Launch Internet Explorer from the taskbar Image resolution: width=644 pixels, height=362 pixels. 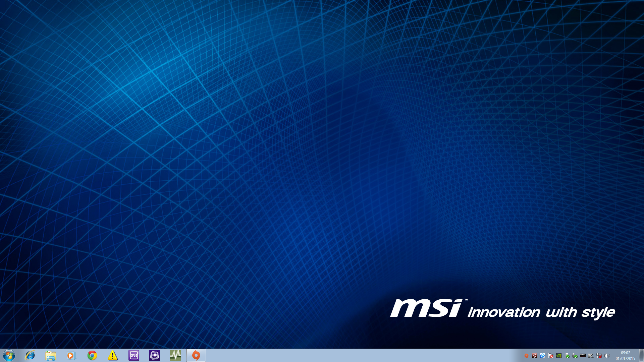pyautogui.click(x=30, y=355)
